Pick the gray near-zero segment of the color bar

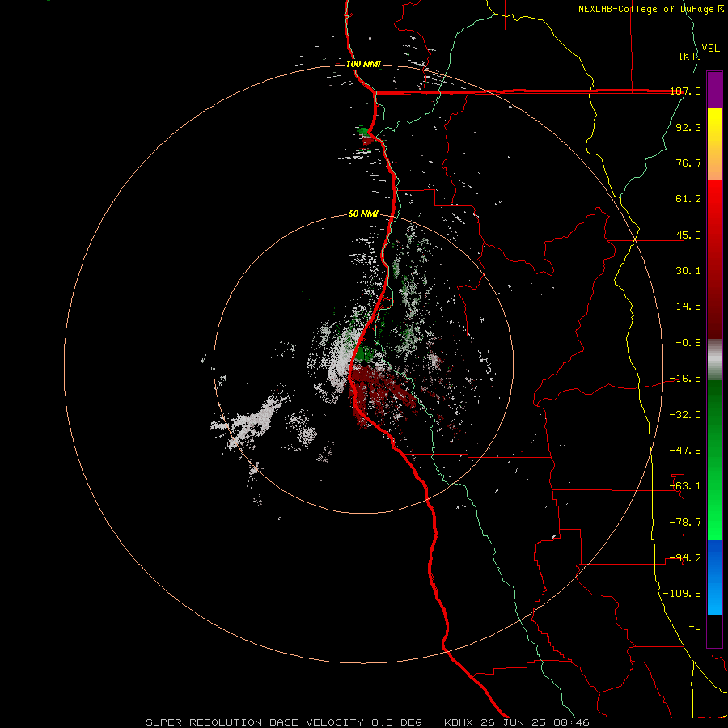[x=714, y=360]
